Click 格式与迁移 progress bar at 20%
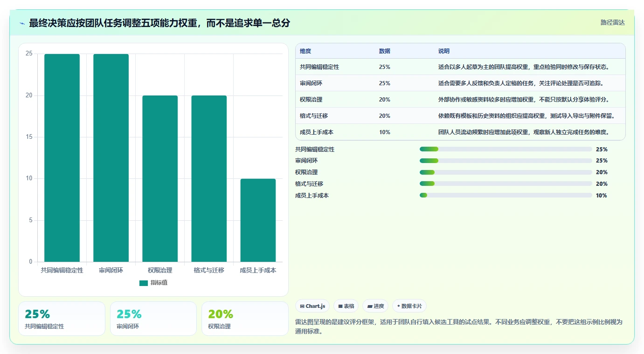Screen dimensions: 644x354 pos(506,184)
